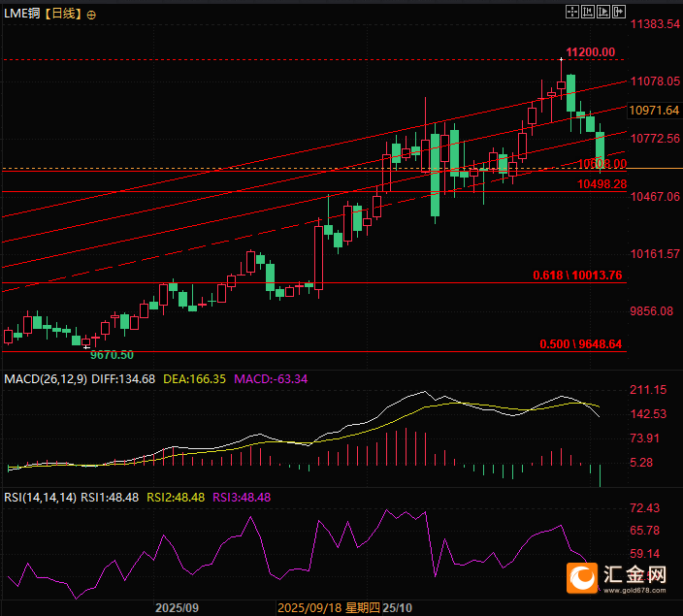Viewport: 683px width, 616px height.
Task: Click the expand panel arrow icon
Action: 619,12
